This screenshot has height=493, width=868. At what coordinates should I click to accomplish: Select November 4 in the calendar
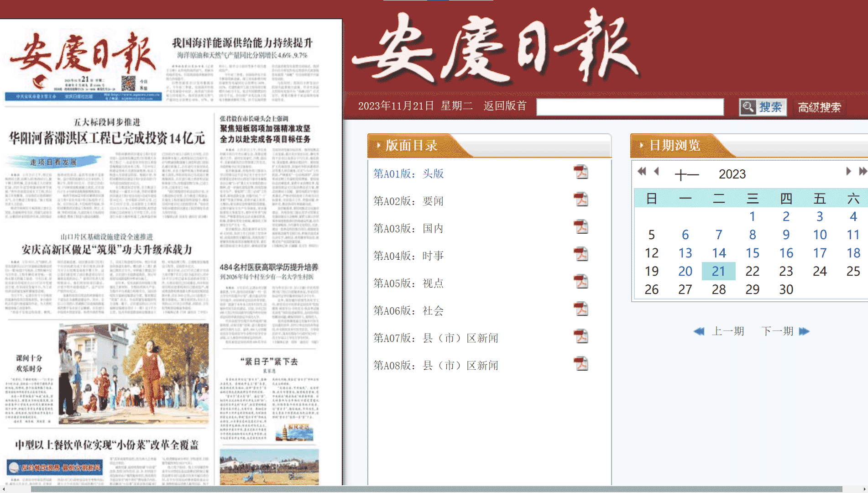(853, 216)
